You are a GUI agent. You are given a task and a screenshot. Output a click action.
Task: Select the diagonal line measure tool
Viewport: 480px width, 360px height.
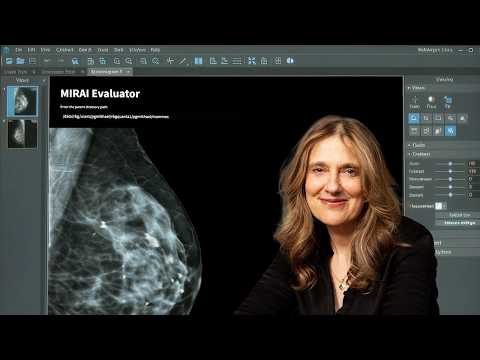[x=182, y=61]
